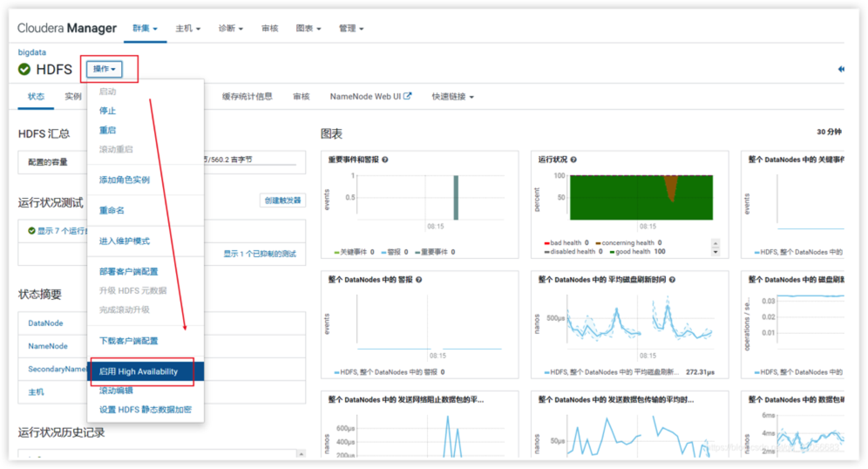Image resolution: width=868 pixels, height=469 pixels.
Task: Expand the 快速链接 dropdown
Action: tap(452, 97)
